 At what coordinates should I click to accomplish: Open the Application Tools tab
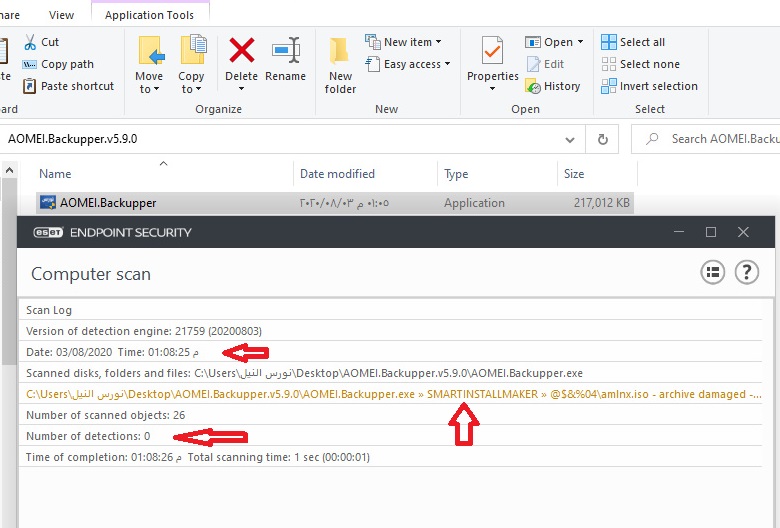coord(150,15)
